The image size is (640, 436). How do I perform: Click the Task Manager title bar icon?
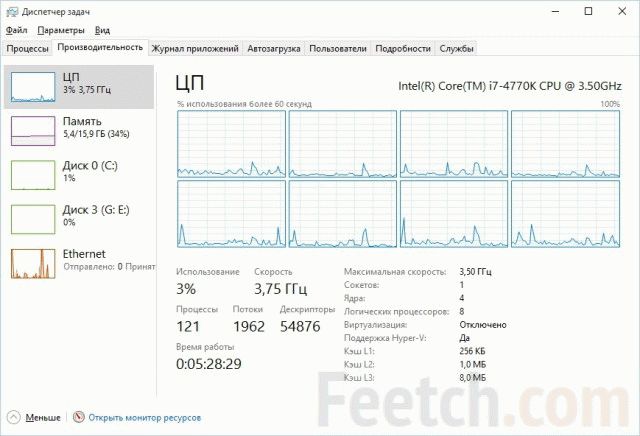[12, 12]
